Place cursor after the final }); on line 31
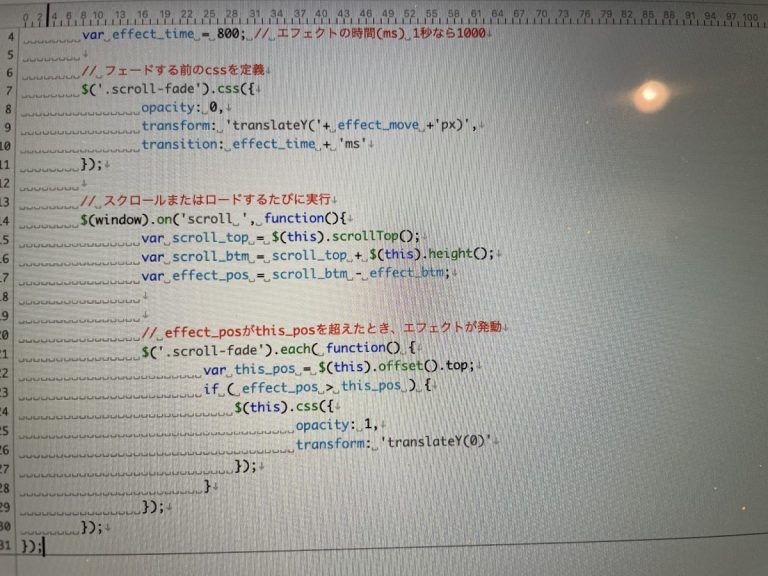The height and width of the screenshot is (576, 768). click(44, 546)
